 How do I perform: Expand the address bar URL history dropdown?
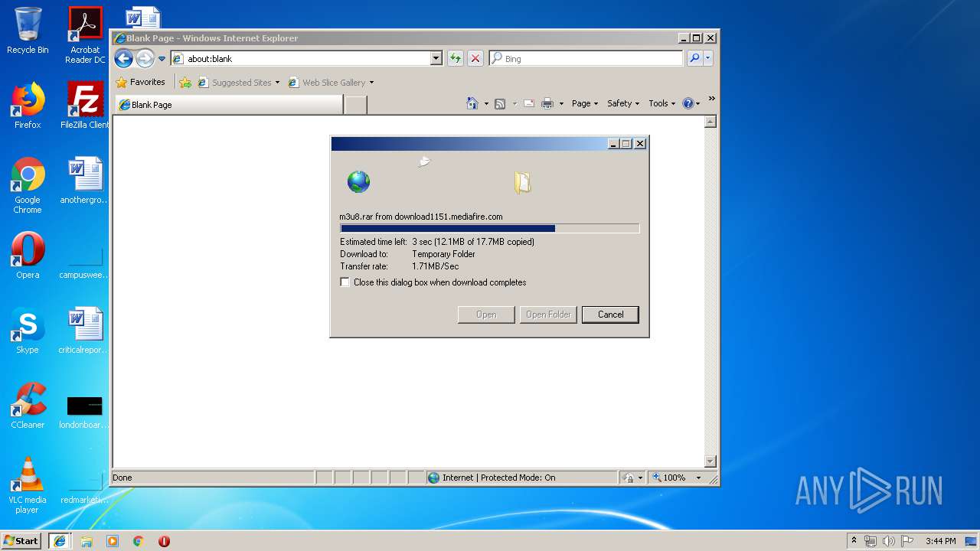click(436, 58)
